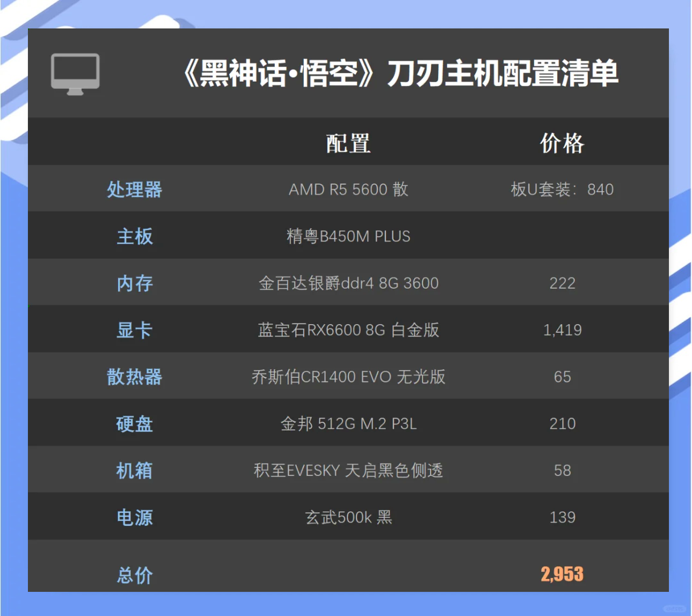This screenshot has height=616, width=692.
Task: Click the 主板 row label
Action: (134, 236)
